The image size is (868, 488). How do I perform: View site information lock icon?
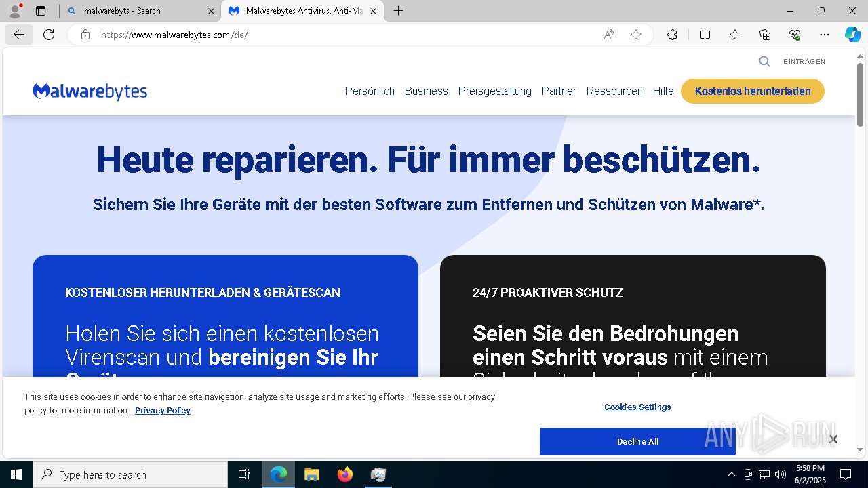click(x=85, y=35)
